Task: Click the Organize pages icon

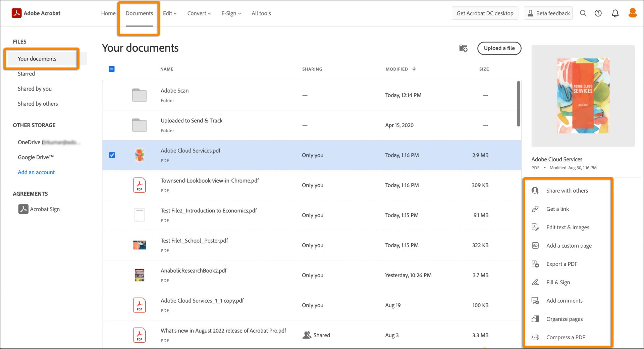Action: tap(535, 319)
